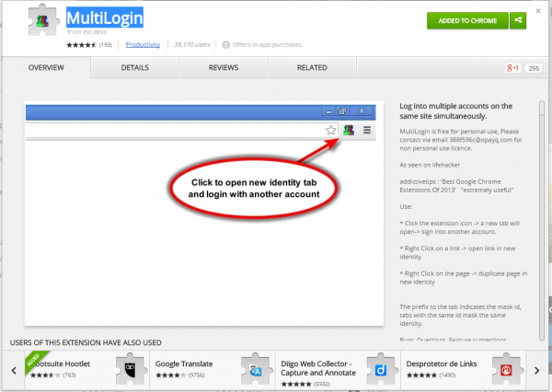The height and width of the screenshot is (392, 552).
Task: Switch to the Overview tab
Action: pos(46,67)
